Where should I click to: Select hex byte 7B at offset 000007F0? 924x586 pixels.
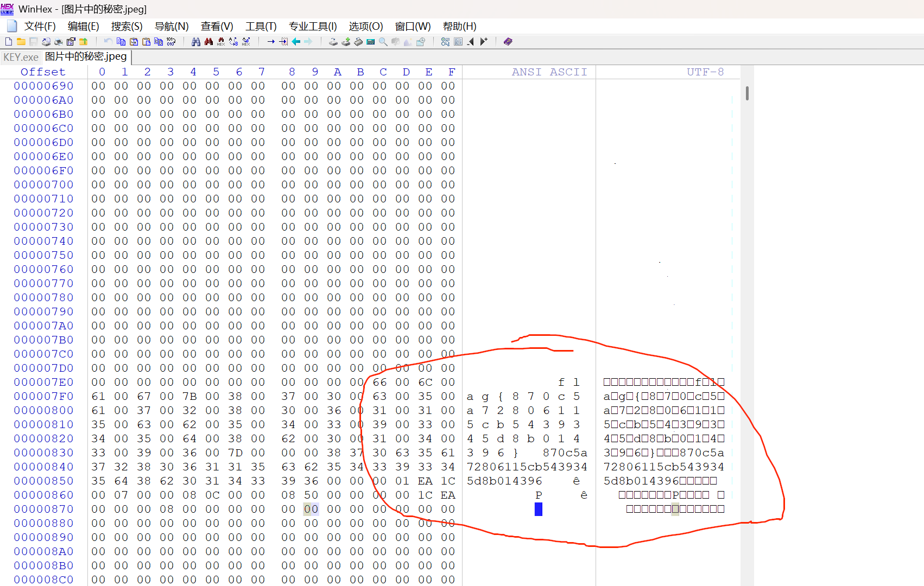[x=189, y=397]
